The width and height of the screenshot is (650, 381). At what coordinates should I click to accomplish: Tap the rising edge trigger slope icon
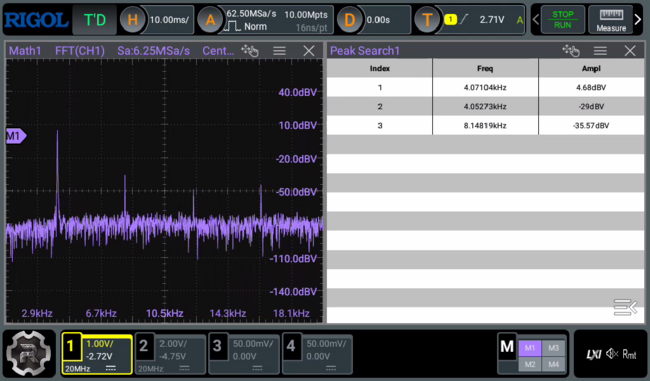click(x=464, y=19)
